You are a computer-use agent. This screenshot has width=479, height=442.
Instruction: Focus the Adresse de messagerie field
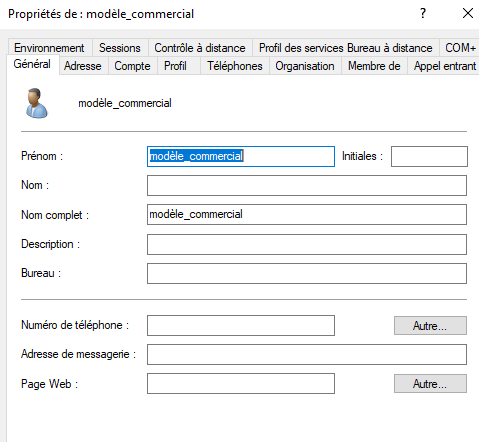coord(307,354)
